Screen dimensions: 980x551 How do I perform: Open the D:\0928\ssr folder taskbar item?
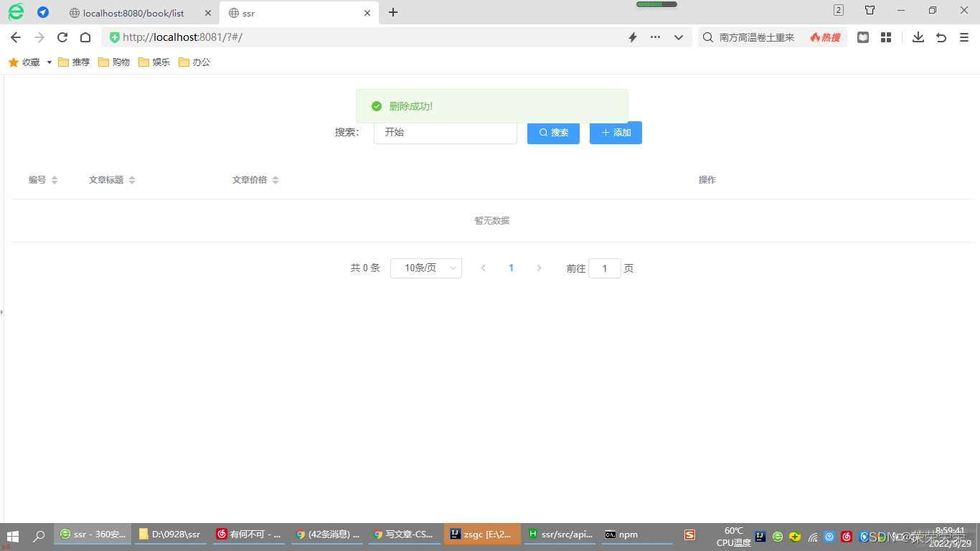(171, 534)
